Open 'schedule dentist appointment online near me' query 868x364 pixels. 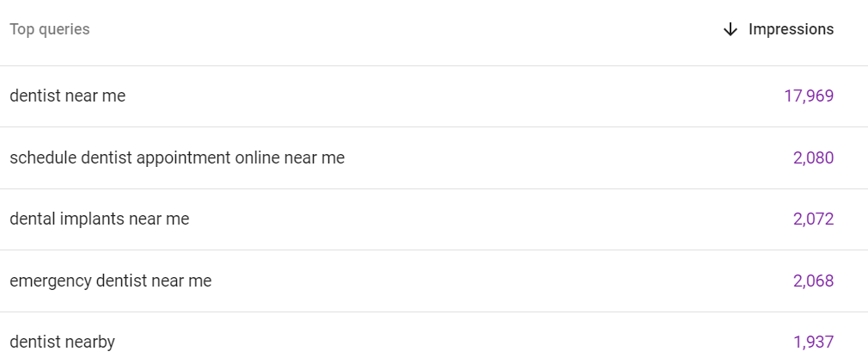click(177, 157)
